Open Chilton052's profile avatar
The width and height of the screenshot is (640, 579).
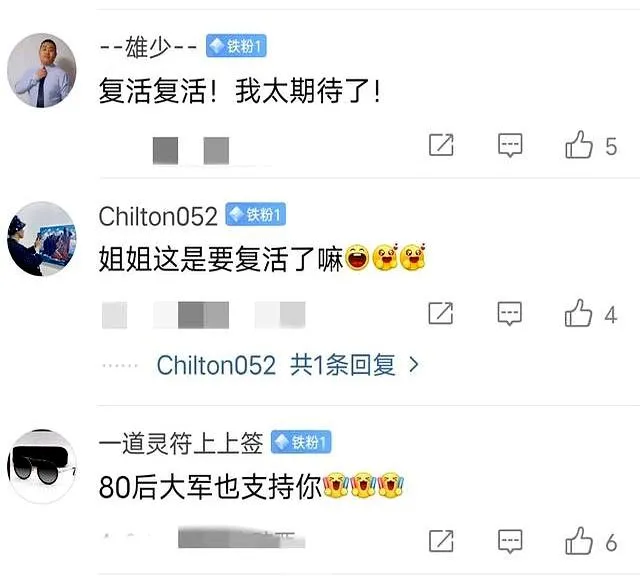point(42,239)
